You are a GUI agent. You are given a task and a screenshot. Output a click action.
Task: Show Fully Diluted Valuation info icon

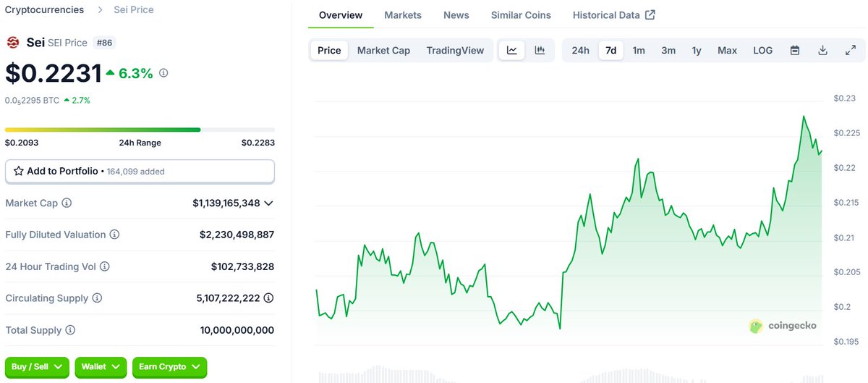coord(114,235)
